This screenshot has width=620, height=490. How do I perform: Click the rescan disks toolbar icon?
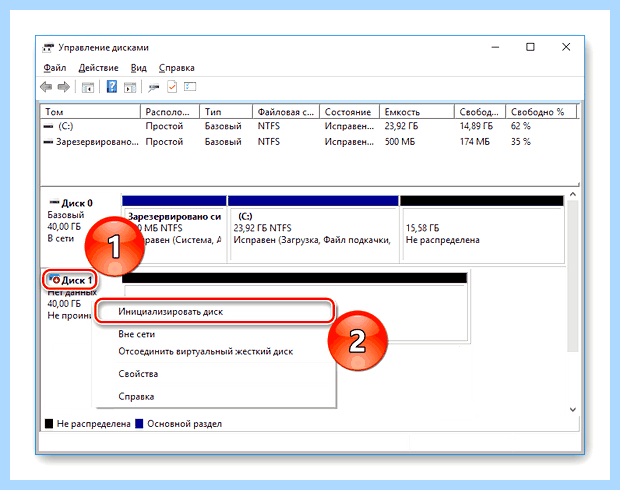[153, 87]
